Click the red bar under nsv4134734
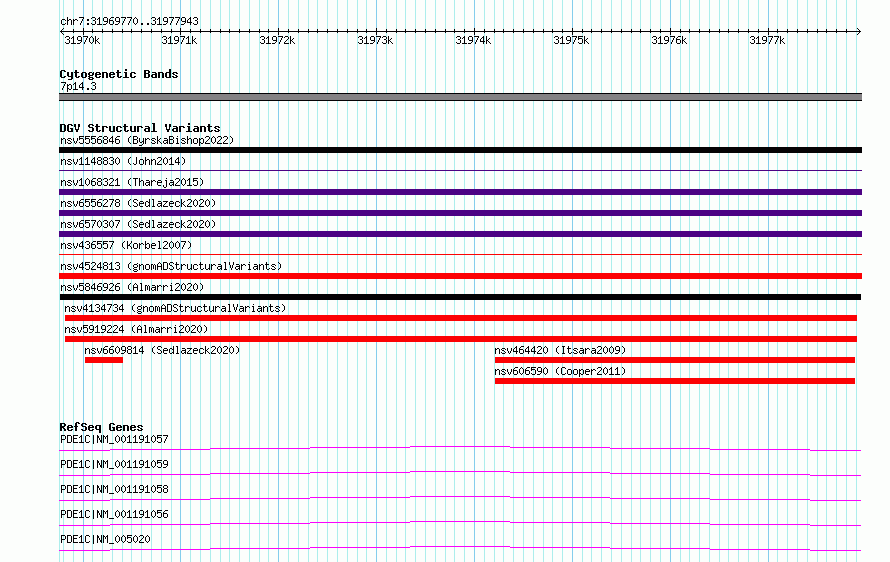Image resolution: width=890 pixels, height=562 pixels. coord(461,318)
